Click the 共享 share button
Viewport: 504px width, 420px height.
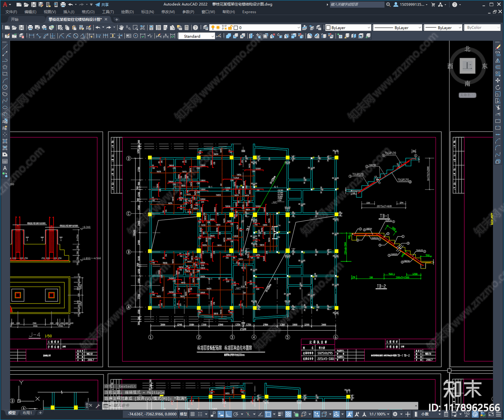click(x=102, y=4)
